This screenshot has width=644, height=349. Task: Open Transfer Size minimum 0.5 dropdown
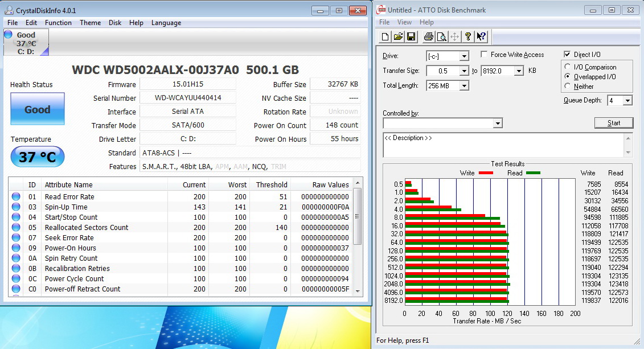(464, 71)
